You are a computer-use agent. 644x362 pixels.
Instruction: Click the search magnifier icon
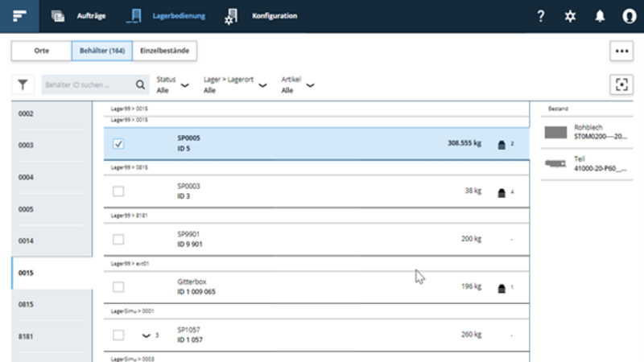(x=140, y=84)
